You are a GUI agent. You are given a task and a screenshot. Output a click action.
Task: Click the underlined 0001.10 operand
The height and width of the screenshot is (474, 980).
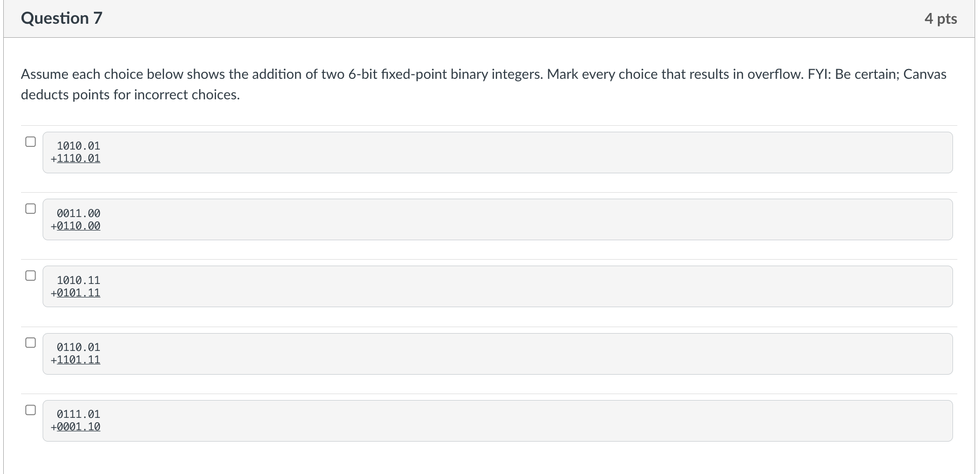(x=80, y=426)
